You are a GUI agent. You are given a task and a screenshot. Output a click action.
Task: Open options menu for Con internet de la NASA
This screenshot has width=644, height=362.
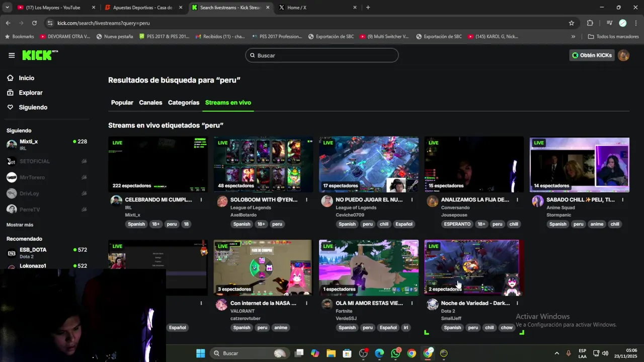pyautogui.click(x=306, y=303)
